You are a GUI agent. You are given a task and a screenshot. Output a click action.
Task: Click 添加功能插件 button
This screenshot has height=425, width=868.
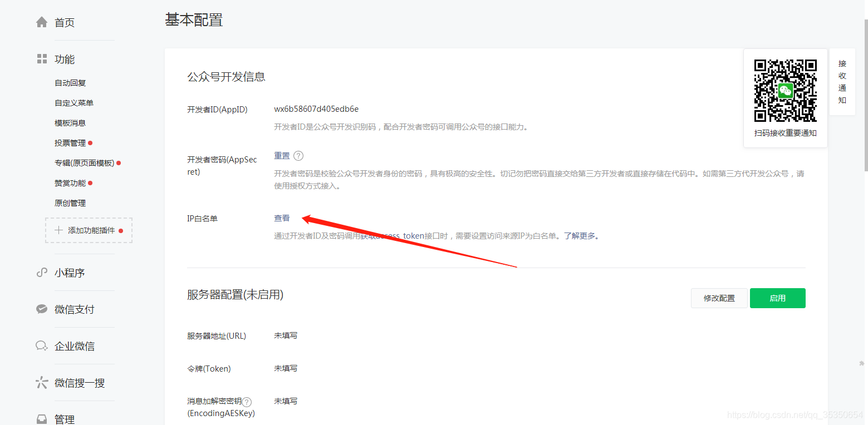[89, 230]
